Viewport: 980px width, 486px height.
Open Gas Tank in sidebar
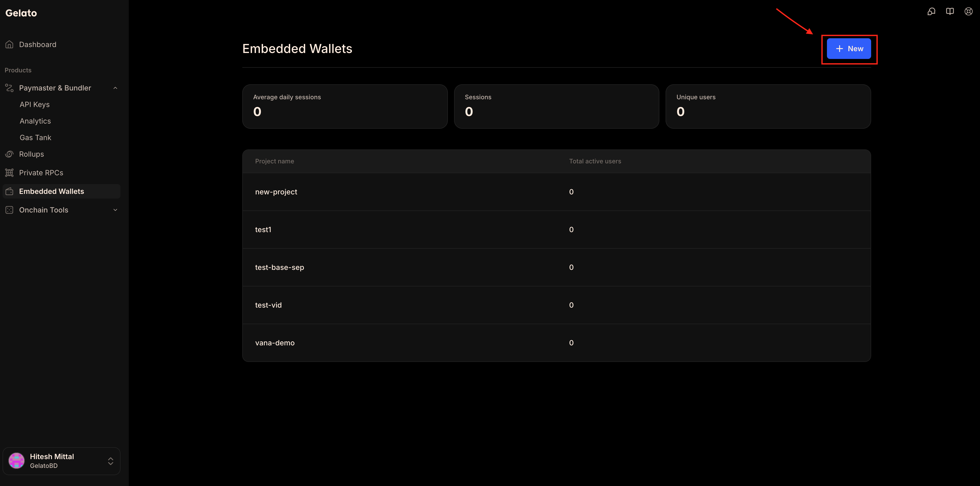(35, 138)
